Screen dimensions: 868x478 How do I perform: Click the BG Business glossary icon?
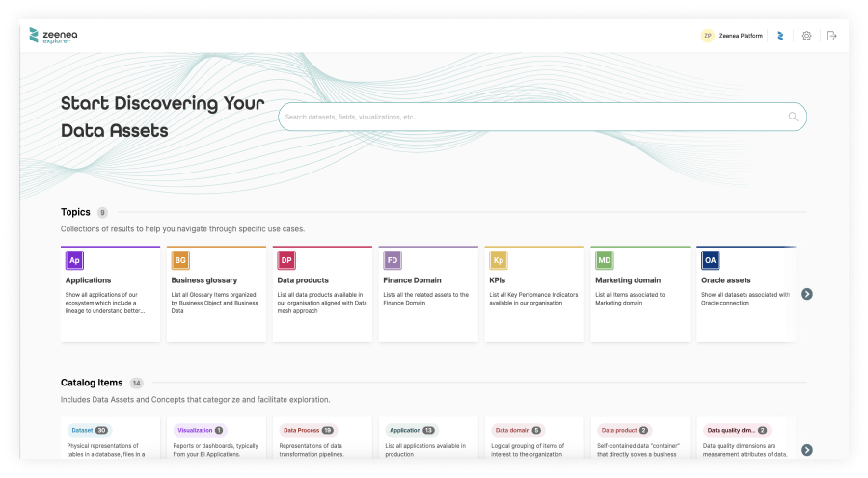click(180, 260)
